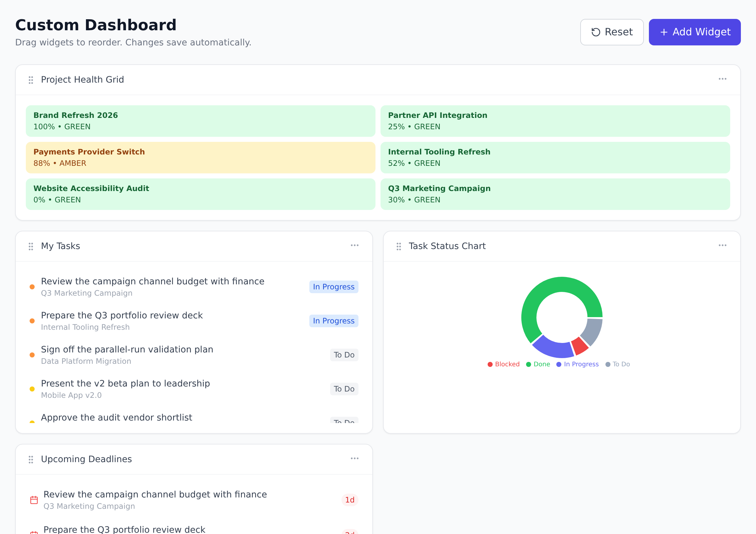Click the Reset button
This screenshot has height=534, width=756.
tap(612, 32)
